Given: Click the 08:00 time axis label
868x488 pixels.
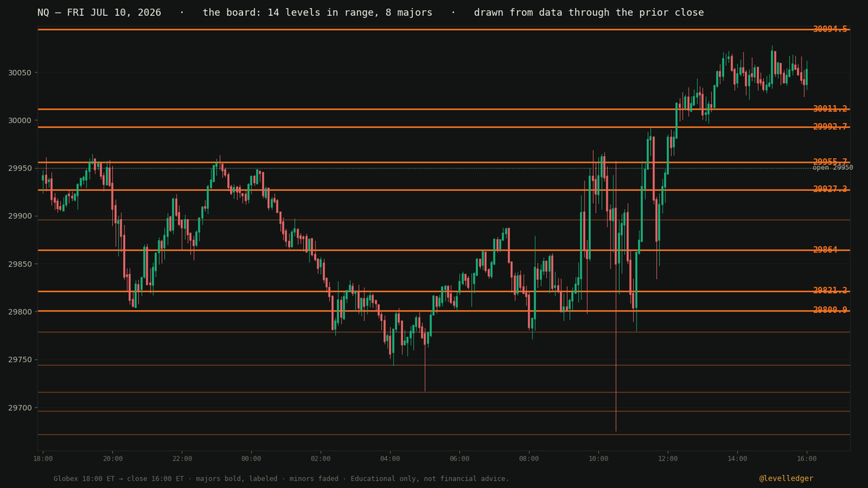Looking at the screenshot, I should point(529,458).
